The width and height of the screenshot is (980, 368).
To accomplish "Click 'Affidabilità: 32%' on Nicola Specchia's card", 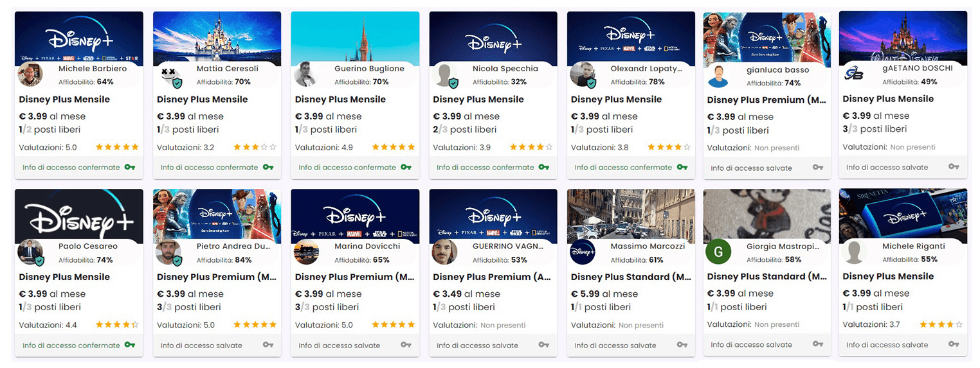I will [500, 82].
